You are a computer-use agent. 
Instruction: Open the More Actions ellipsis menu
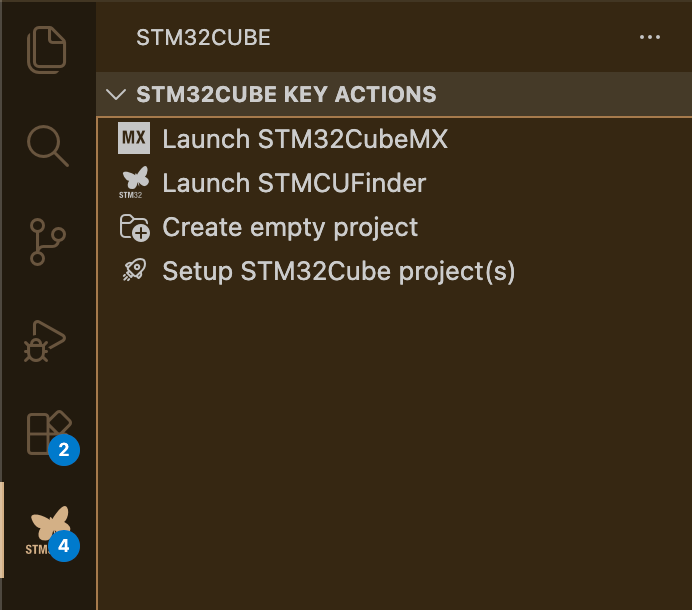click(x=649, y=38)
